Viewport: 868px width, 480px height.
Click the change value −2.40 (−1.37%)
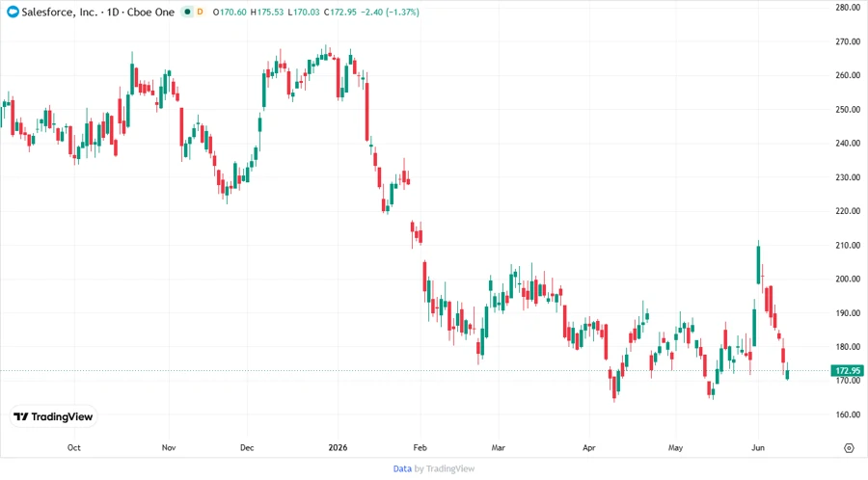point(390,12)
